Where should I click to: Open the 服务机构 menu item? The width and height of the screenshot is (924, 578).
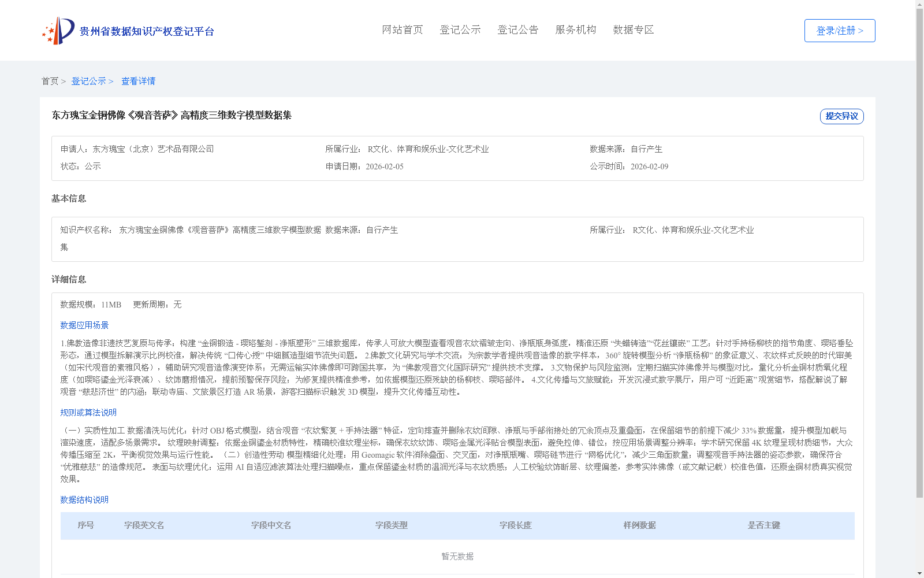[x=576, y=29]
